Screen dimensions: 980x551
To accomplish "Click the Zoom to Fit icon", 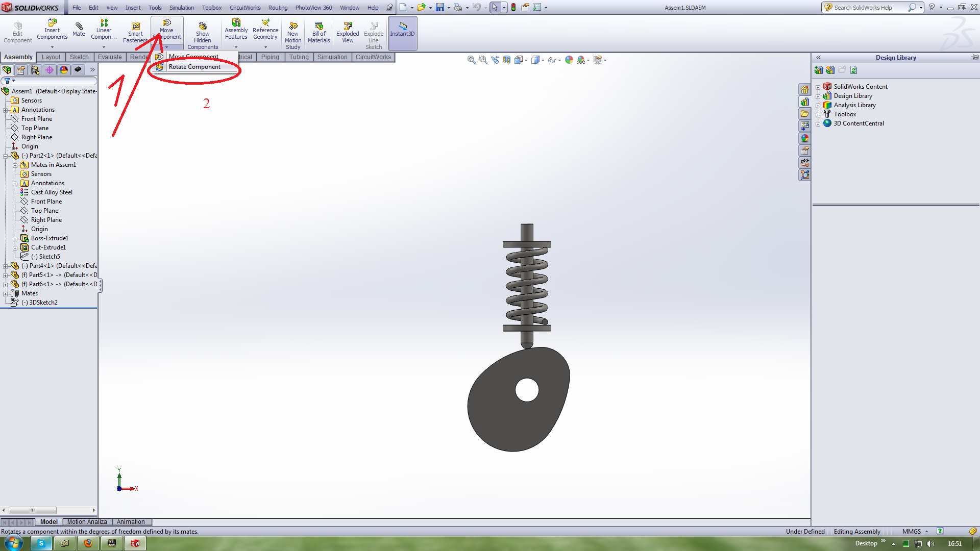I will coord(471,60).
